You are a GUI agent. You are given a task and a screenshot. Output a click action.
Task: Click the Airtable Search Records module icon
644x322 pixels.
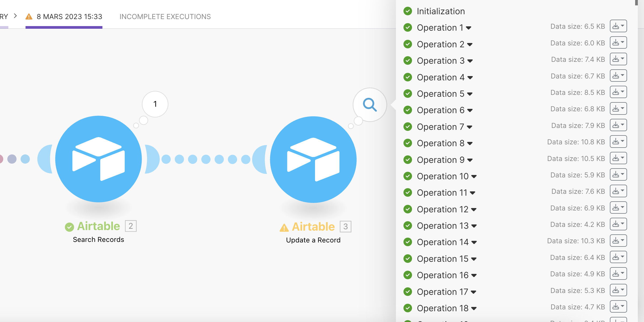pos(98,159)
